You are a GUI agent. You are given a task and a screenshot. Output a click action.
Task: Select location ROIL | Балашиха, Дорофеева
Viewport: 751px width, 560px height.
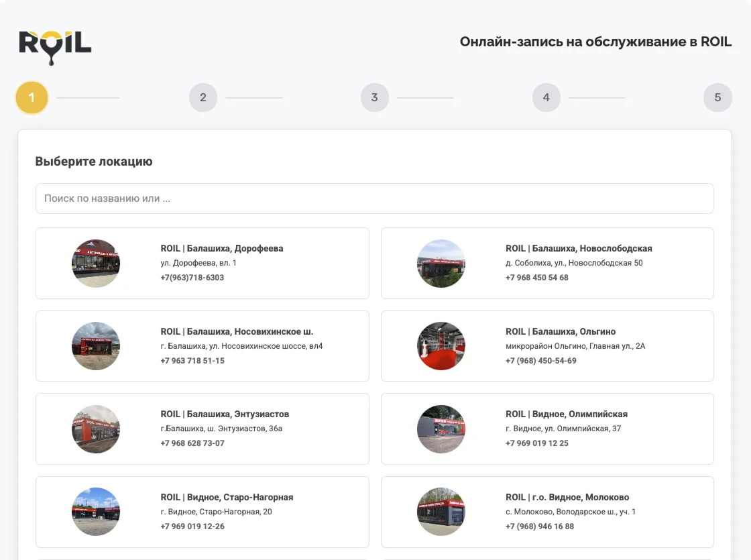[202, 263]
